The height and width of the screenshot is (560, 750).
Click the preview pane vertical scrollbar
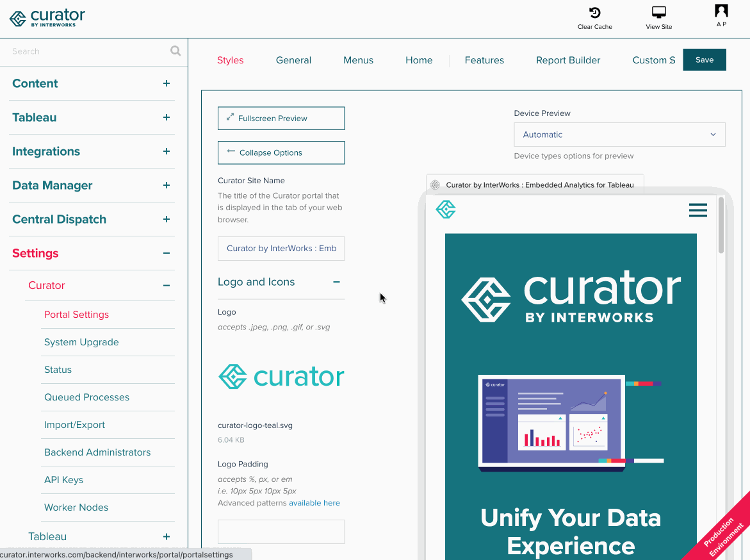point(721,226)
